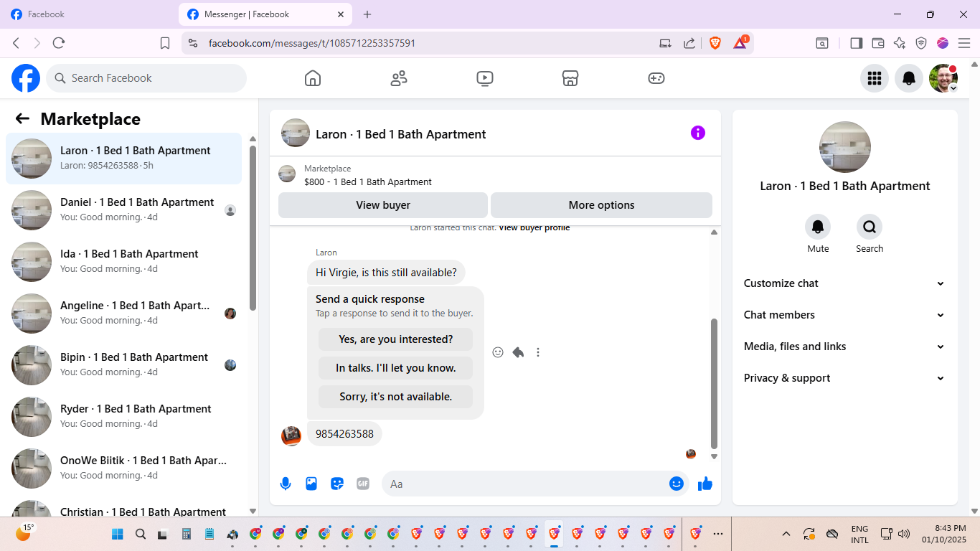Image resolution: width=980 pixels, height=551 pixels.
Task: Open the Video (Watch) icon
Action: pos(485,78)
